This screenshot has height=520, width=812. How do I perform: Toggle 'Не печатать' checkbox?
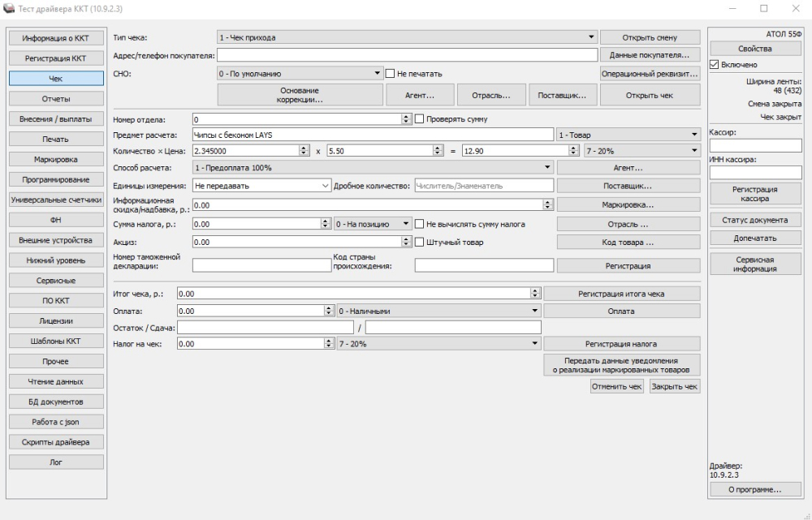coord(390,74)
